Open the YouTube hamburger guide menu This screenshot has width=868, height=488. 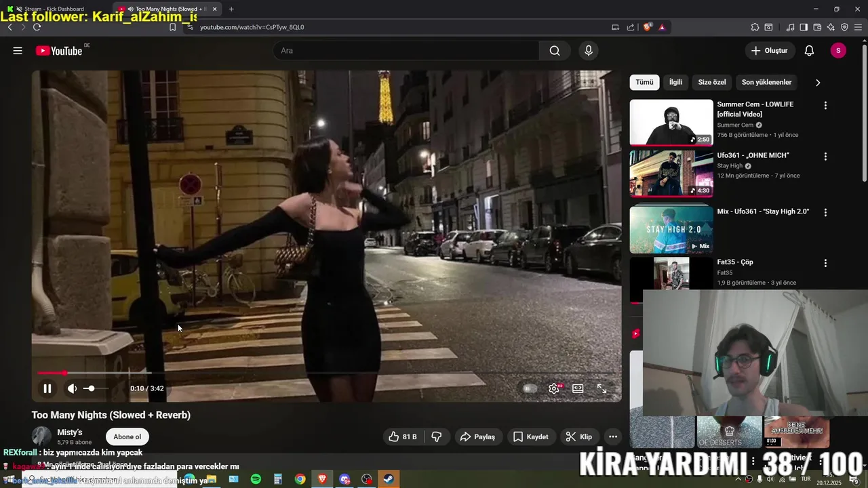coord(18,51)
